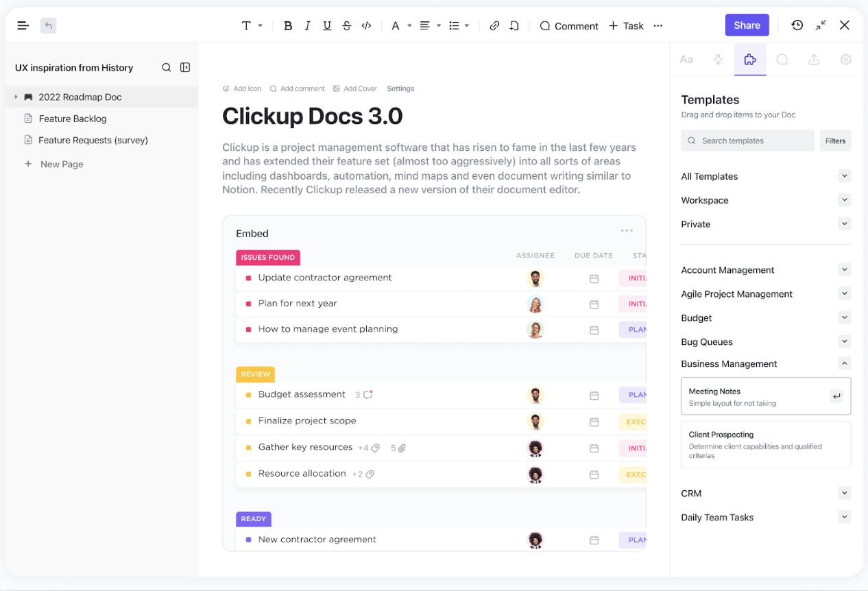Switch to the settings gear tab
This screenshot has width=868, height=591.
pyautogui.click(x=846, y=60)
